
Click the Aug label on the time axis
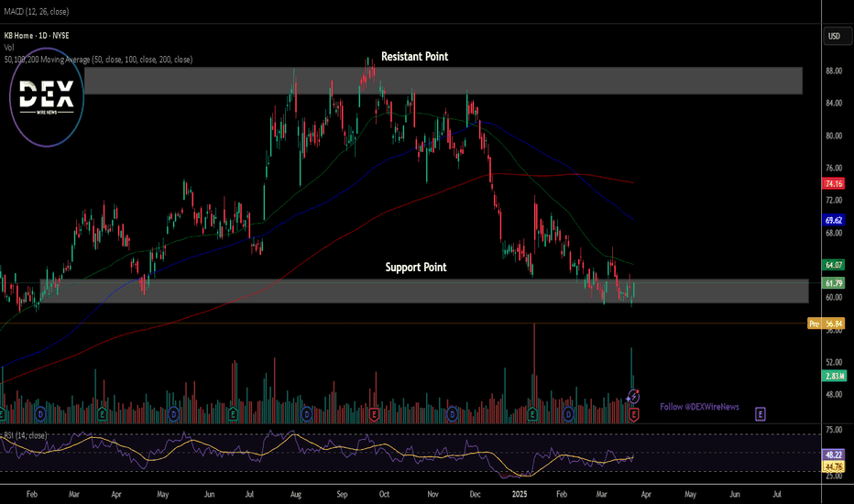pos(296,494)
